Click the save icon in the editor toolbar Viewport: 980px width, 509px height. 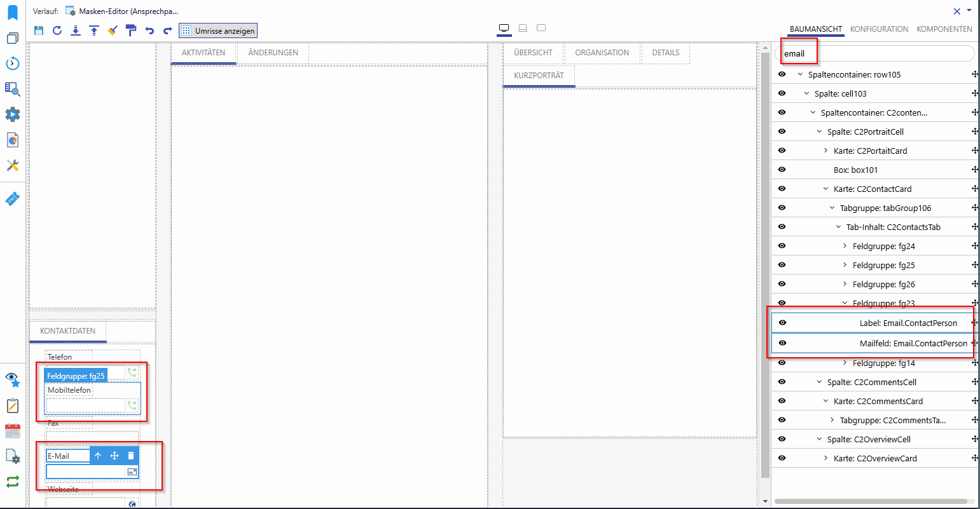coord(39,31)
